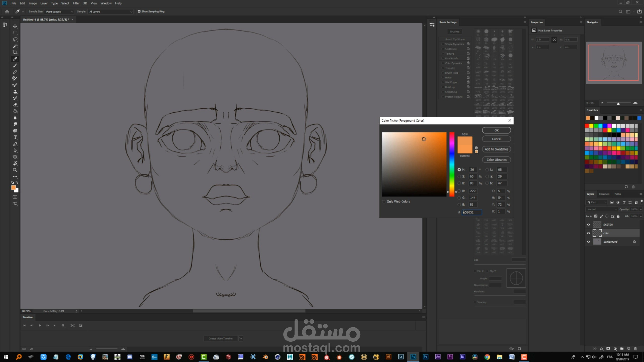Image resolution: width=644 pixels, height=362 pixels.
Task: Switch to the Channels tab
Action: (604, 194)
